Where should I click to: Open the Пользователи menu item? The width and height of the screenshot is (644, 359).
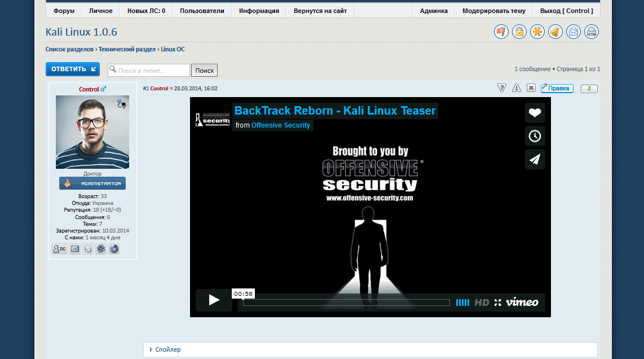tap(202, 11)
